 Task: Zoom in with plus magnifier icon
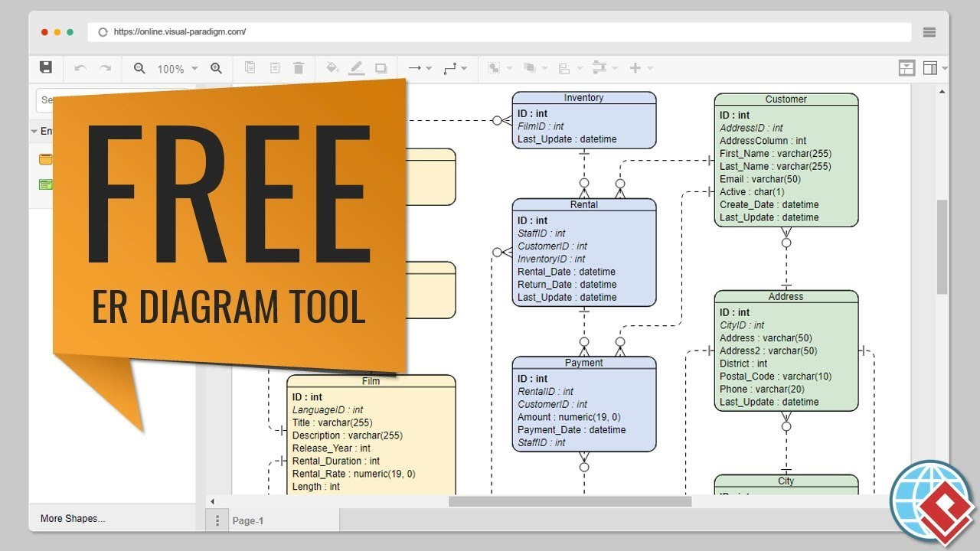[x=216, y=68]
